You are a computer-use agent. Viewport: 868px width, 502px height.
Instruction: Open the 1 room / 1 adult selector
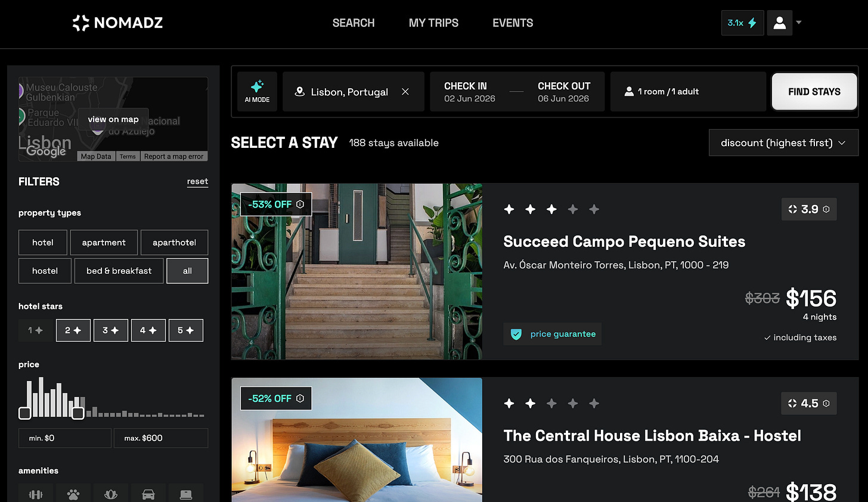(688, 92)
